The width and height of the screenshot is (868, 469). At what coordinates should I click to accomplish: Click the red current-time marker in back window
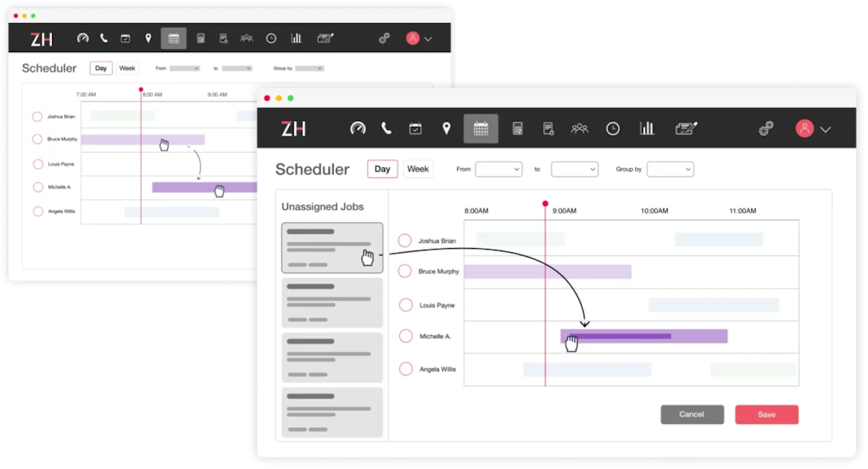(x=141, y=90)
